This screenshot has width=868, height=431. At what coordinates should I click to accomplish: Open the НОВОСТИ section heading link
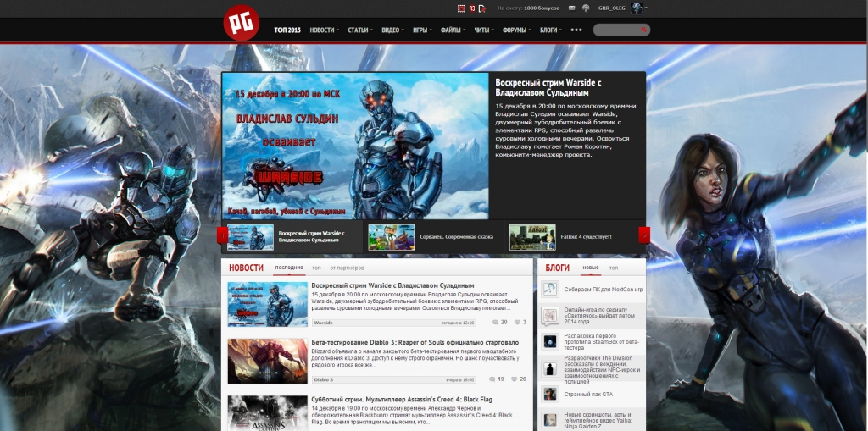(246, 268)
